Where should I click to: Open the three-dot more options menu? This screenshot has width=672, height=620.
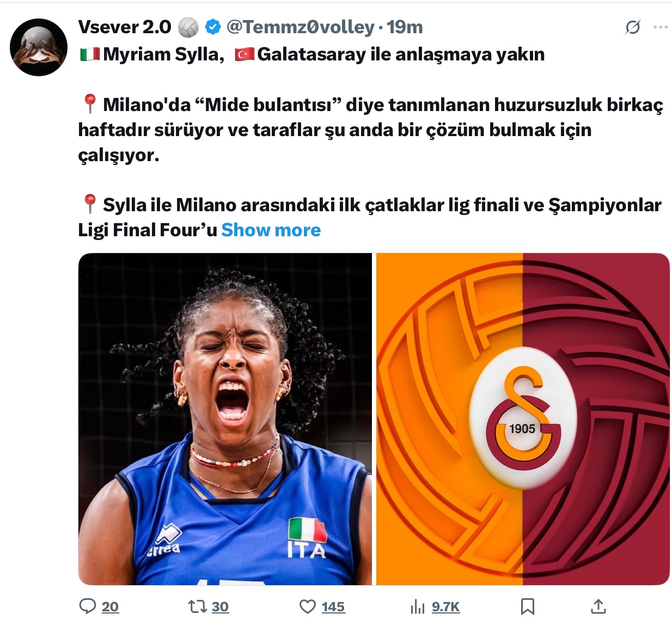[661, 27]
